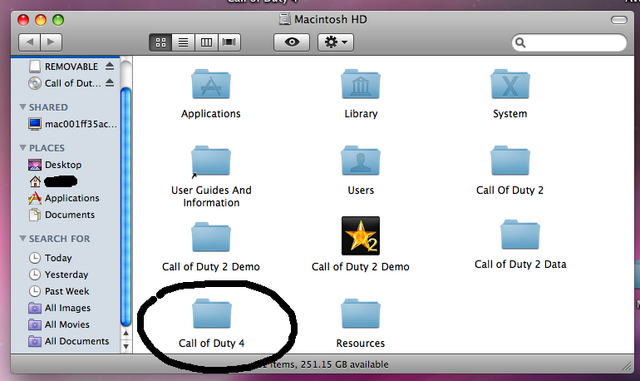
Task: Open the Call of Duty 2 Data folder
Action: [x=520, y=235]
